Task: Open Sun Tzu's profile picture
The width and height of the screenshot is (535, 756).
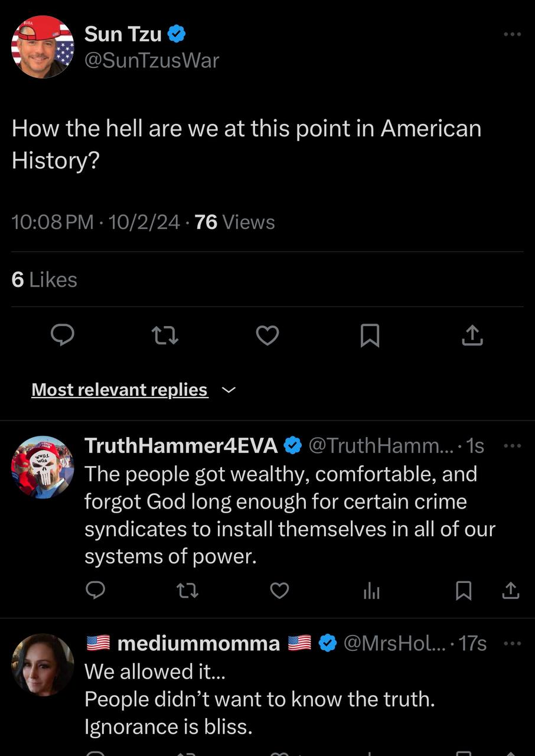Action: coord(43,47)
